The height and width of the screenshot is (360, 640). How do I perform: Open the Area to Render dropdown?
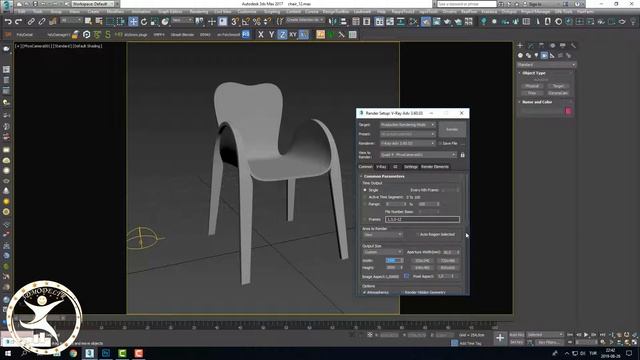pyautogui.click(x=382, y=235)
